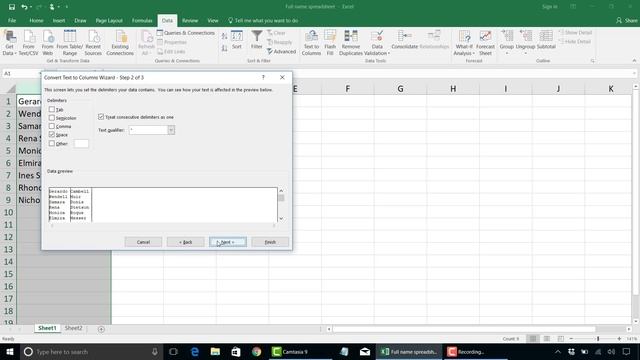
Task: Click zoom in plus button
Action: pyautogui.click(x=619, y=339)
